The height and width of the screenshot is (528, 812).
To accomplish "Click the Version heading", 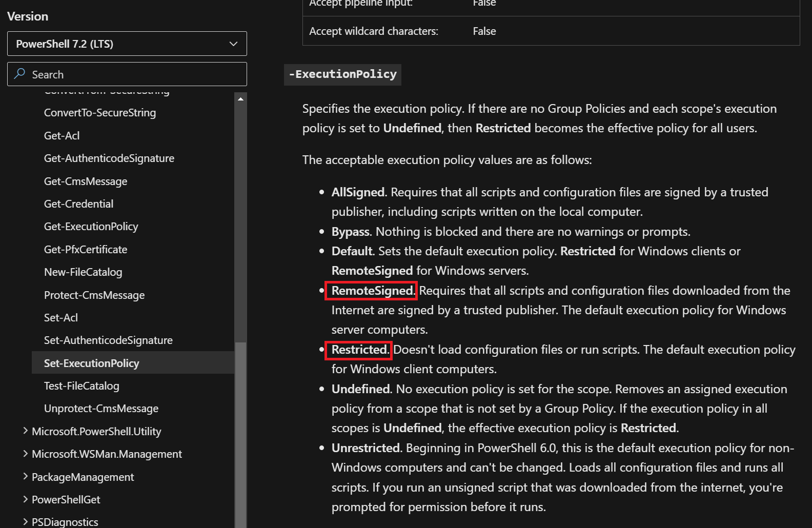I will pyautogui.click(x=28, y=16).
